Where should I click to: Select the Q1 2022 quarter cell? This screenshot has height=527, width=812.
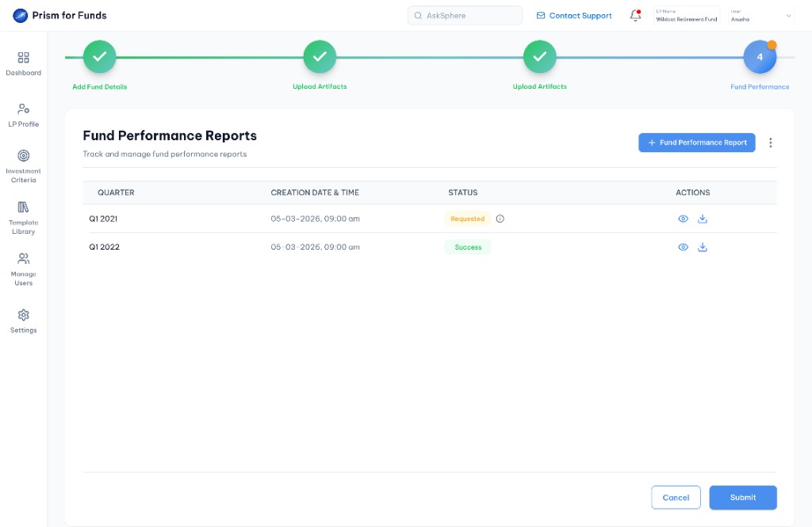[104, 247]
